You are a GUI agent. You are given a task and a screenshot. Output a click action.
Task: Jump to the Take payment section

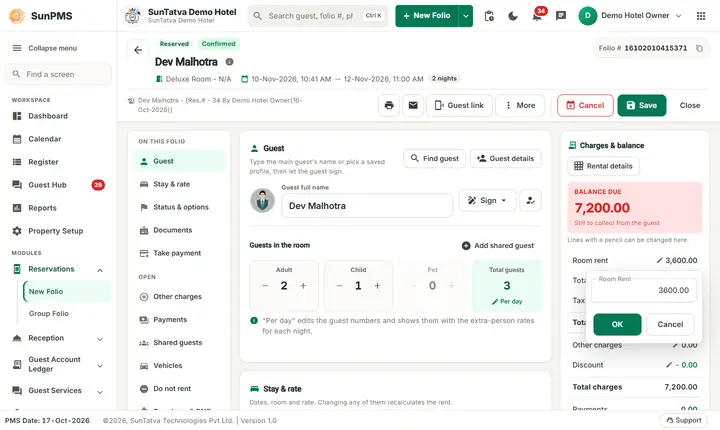179,253
